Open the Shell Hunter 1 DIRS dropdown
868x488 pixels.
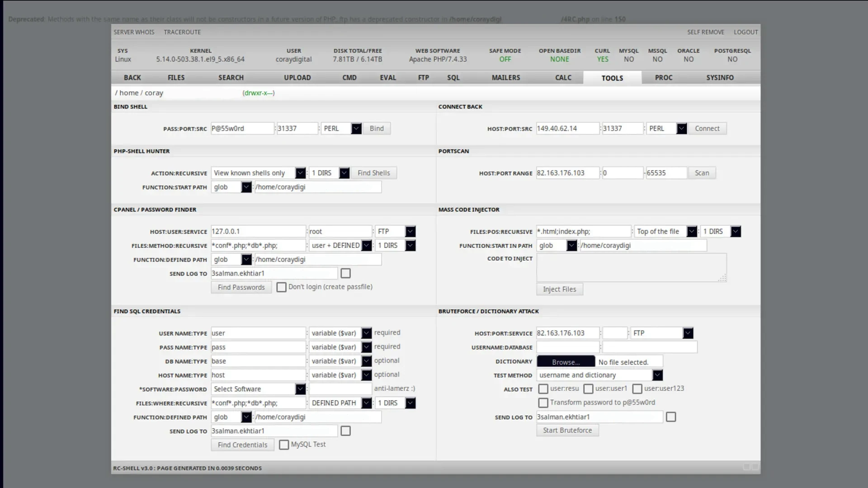point(330,173)
